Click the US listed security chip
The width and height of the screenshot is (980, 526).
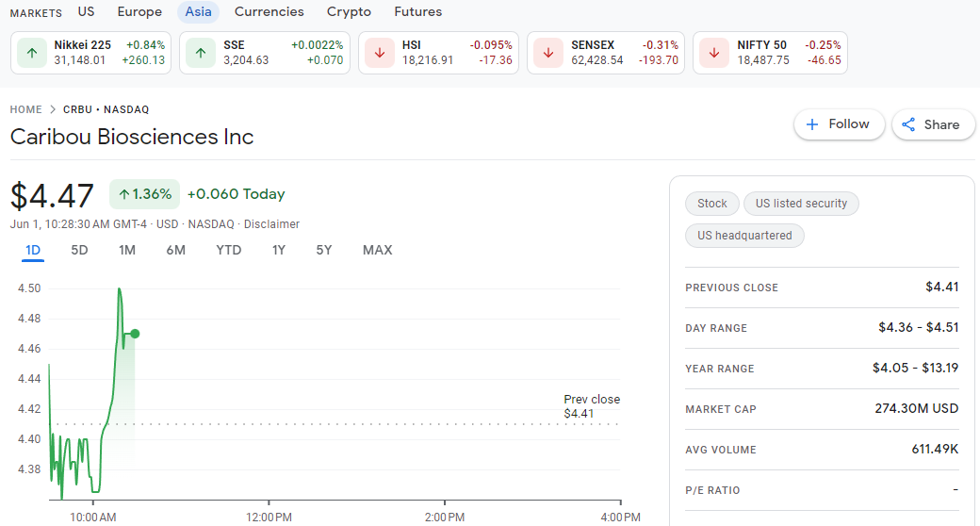point(801,204)
